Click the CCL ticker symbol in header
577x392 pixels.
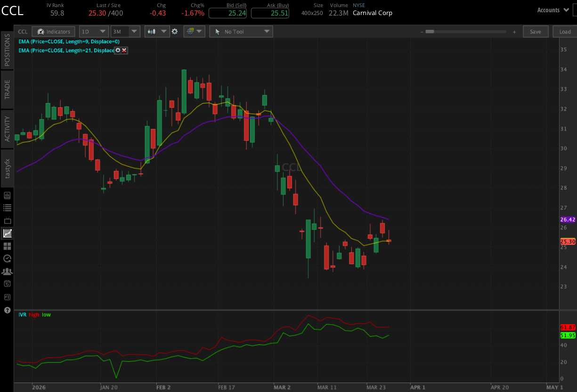point(12,11)
